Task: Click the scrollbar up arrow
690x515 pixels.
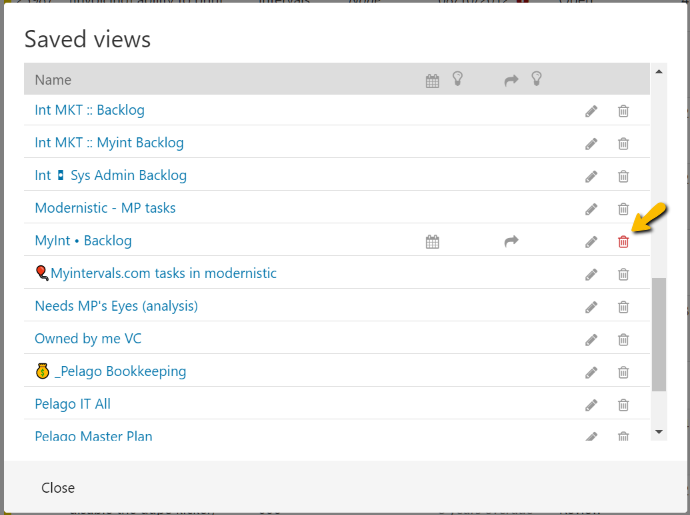Action: click(x=658, y=71)
